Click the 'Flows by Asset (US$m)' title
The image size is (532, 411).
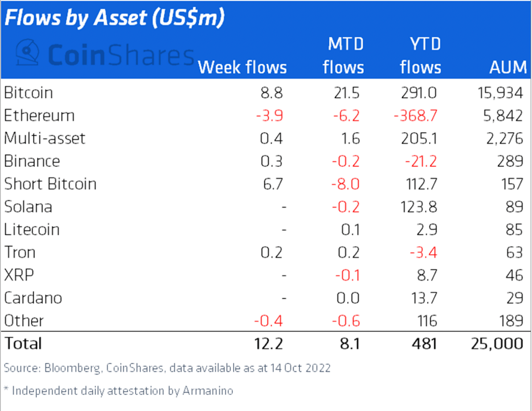114,18
